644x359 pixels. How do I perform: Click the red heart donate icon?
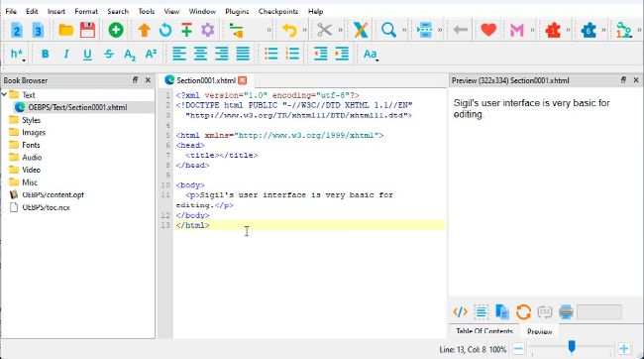[488, 30]
